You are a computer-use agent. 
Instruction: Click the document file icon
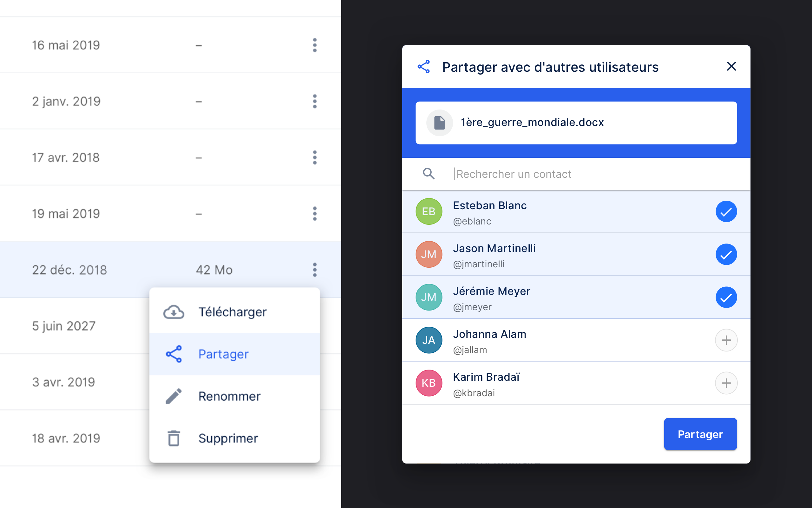pos(440,123)
